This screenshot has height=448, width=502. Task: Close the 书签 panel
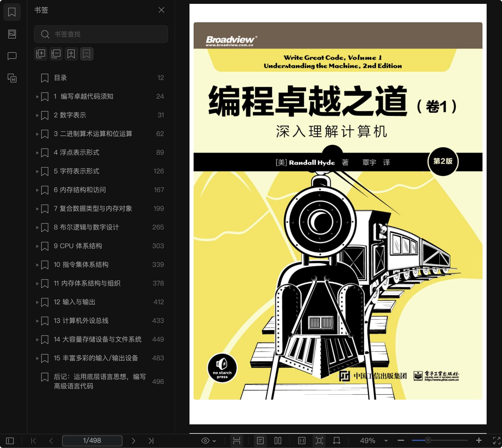161,10
